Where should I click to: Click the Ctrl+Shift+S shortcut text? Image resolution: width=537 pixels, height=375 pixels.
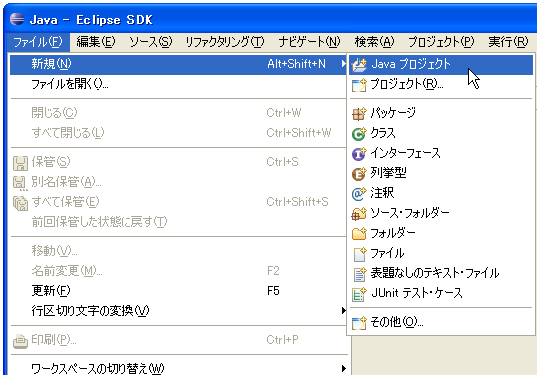point(297,202)
